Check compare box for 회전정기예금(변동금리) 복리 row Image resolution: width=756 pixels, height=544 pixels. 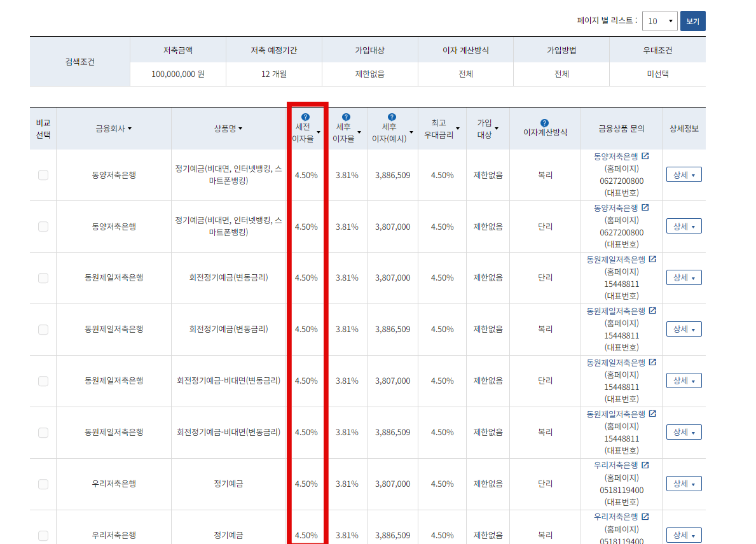click(43, 330)
